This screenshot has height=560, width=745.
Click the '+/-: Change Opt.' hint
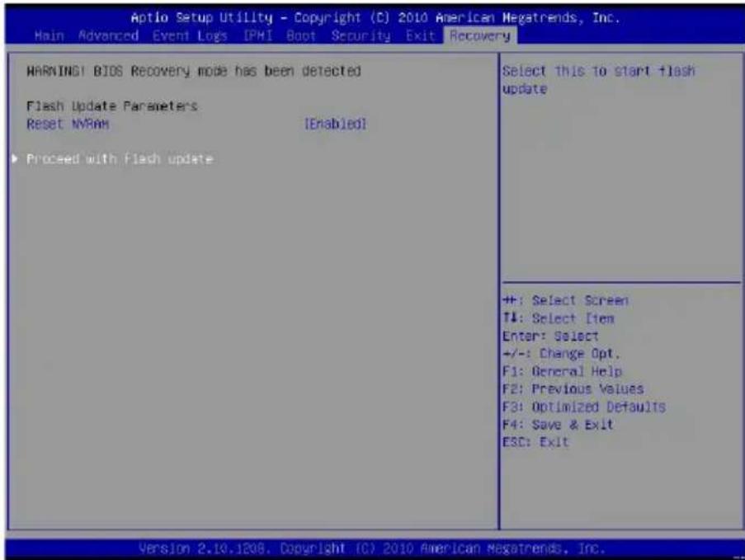click(562, 354)
